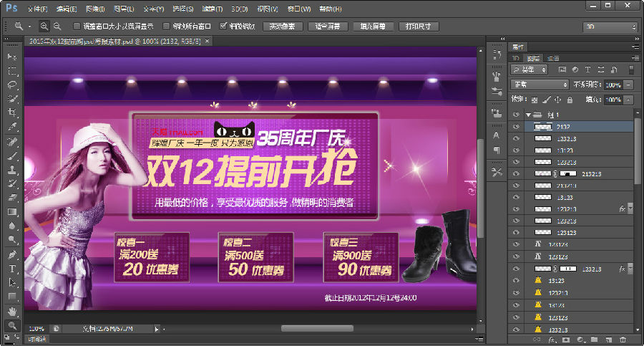Filter layers by type layers (T icon)
This screenshot has height=346, width=644.
(587, 69)
